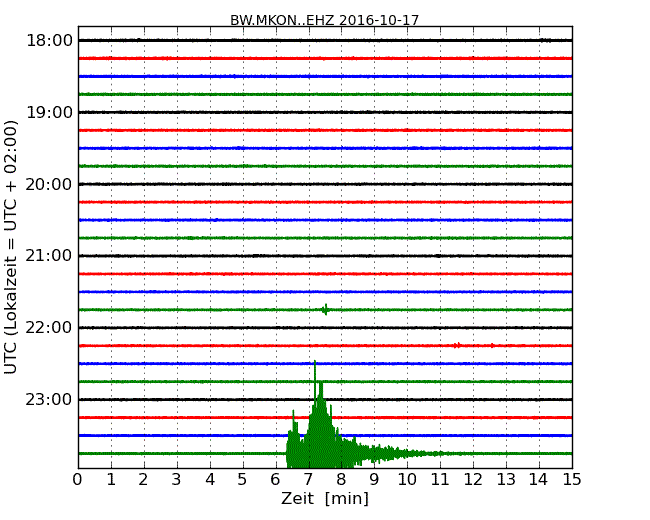The width and height of the screenshot is (650, 520).
Task: Click the x-axis tick label 7
Action: pyautogui.click(x=308, y=480)
